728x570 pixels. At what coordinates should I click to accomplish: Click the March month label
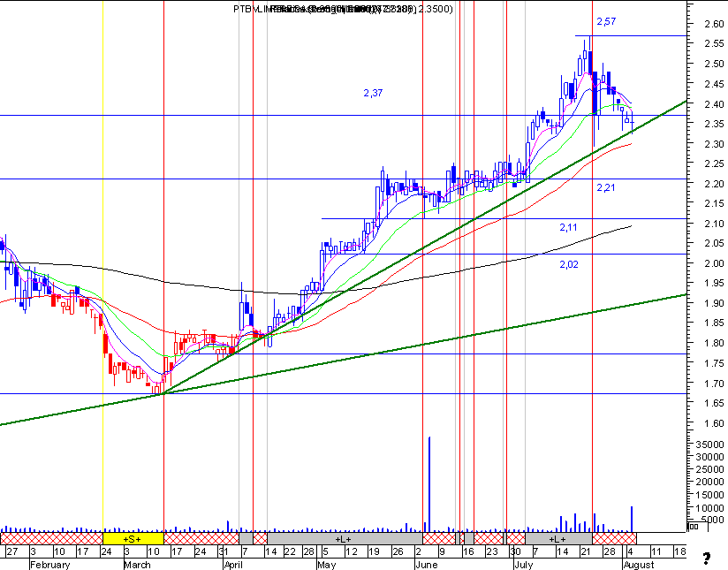pos(137,565)
